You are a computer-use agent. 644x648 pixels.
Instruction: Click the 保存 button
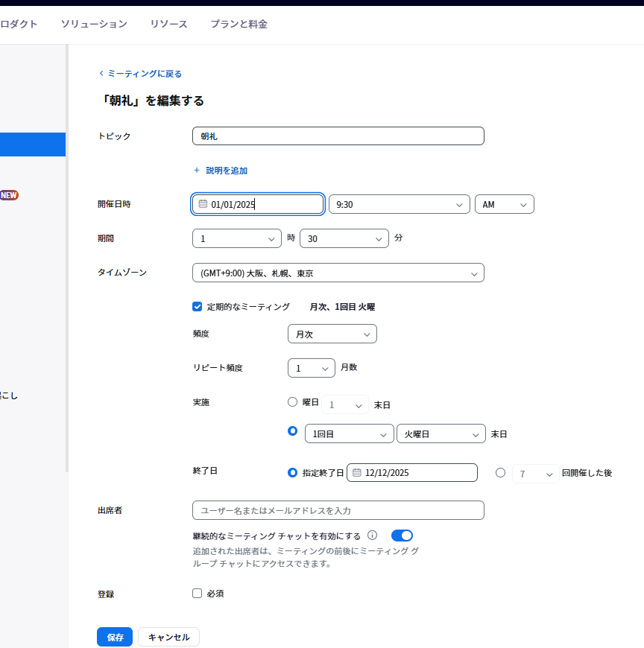point(115,638)
